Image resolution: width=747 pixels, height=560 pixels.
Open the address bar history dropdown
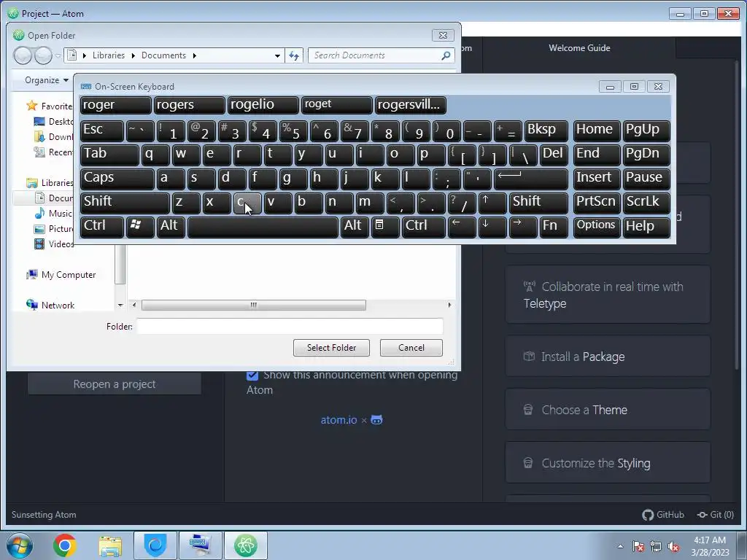click(x=277, y=55)
